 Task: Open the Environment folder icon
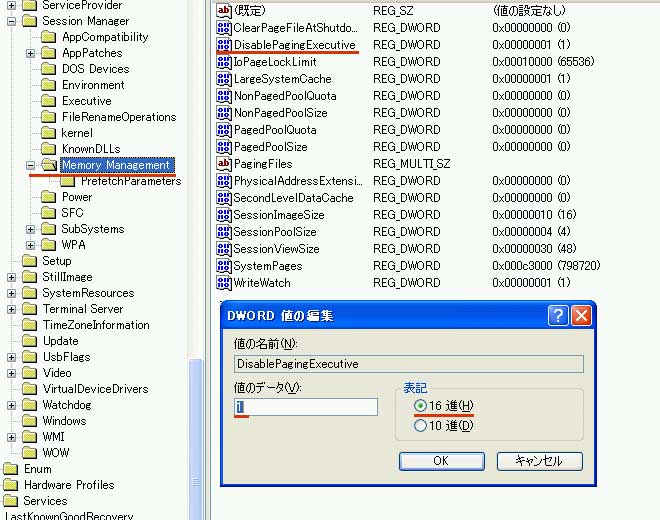pos(48,85)
